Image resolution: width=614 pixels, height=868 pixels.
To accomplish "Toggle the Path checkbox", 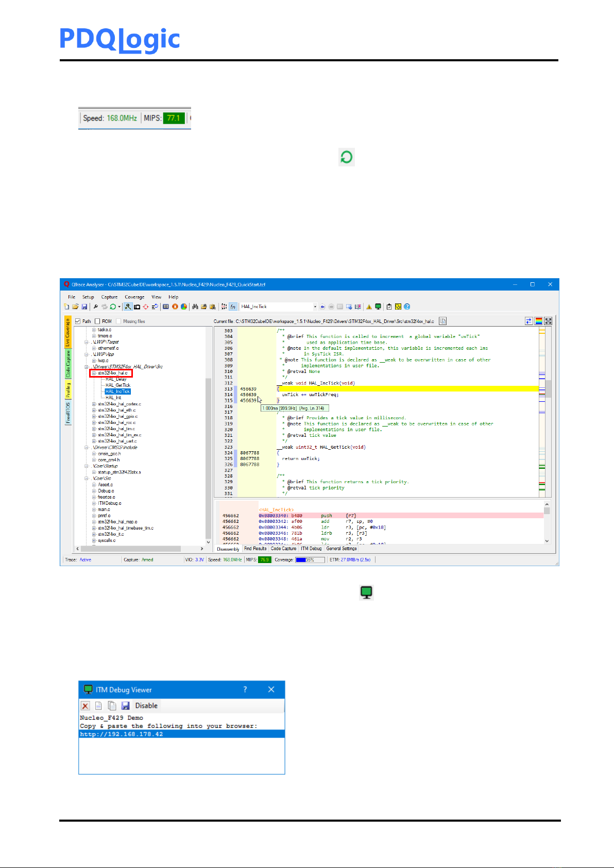I will [78, 321].
